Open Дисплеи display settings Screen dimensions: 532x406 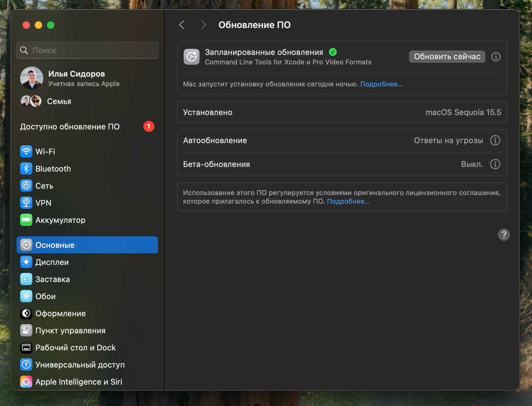pyautogui.click(x=52, y=262)
